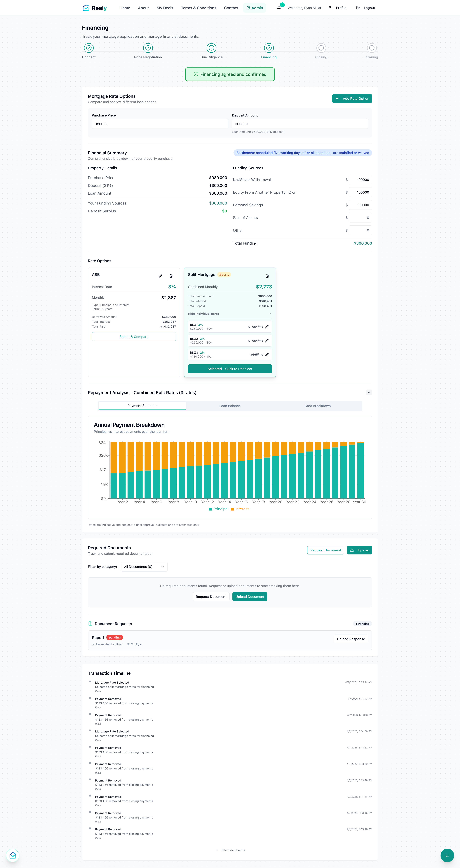460x868 pixels.
Task: Log out of the account
Action: [x=365, y=8]
